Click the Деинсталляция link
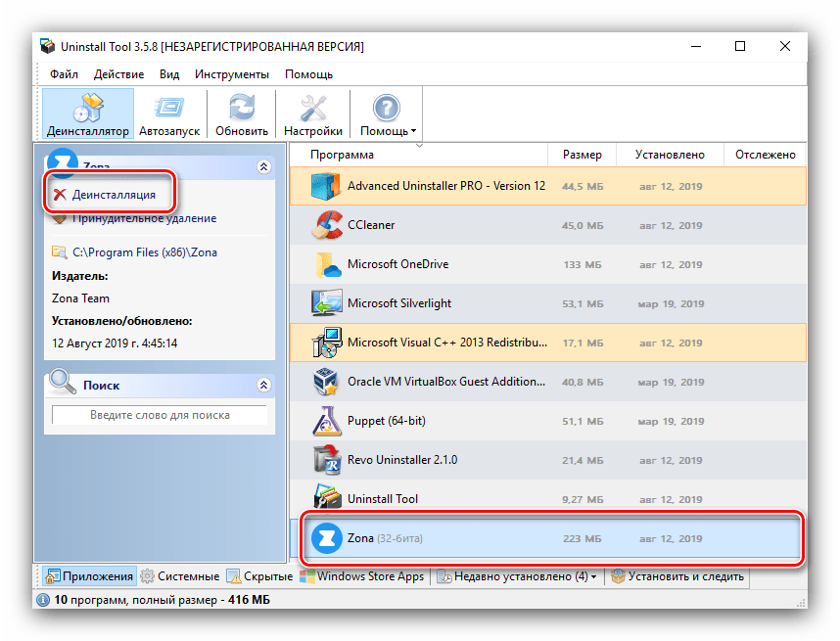The height and width of the screenshot is (641, 840). [x=114, y=195]
